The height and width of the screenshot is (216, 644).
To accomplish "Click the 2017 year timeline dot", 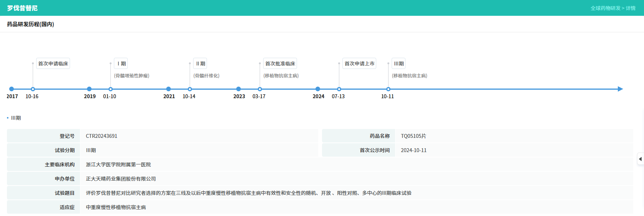I will (12, 89).
